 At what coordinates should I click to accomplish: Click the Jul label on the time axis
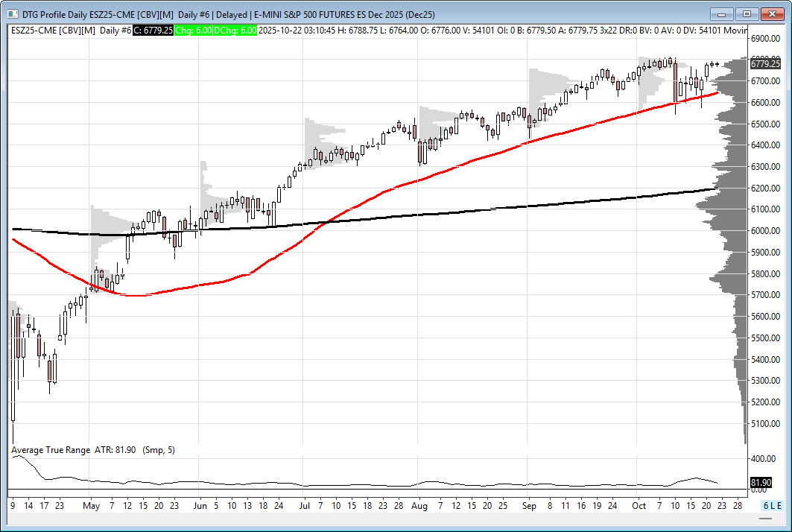(305, 505)
